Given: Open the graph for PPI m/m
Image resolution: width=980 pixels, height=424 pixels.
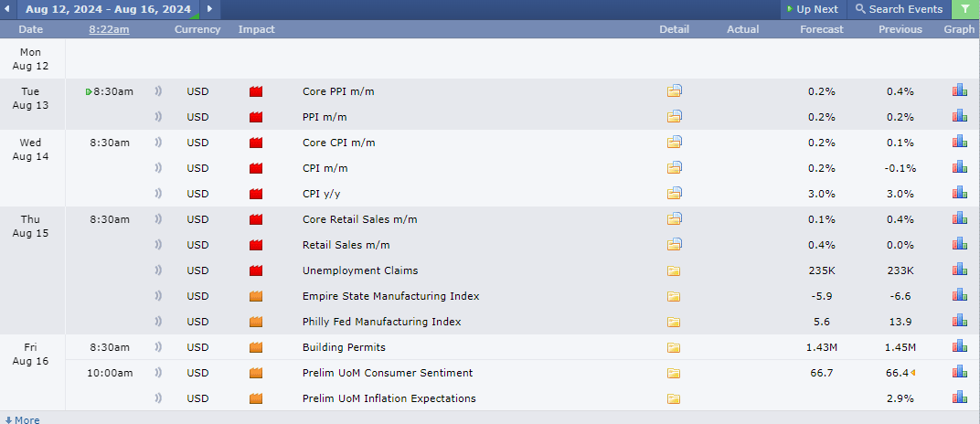Looking at the screenshot, I should pos(959,116).
